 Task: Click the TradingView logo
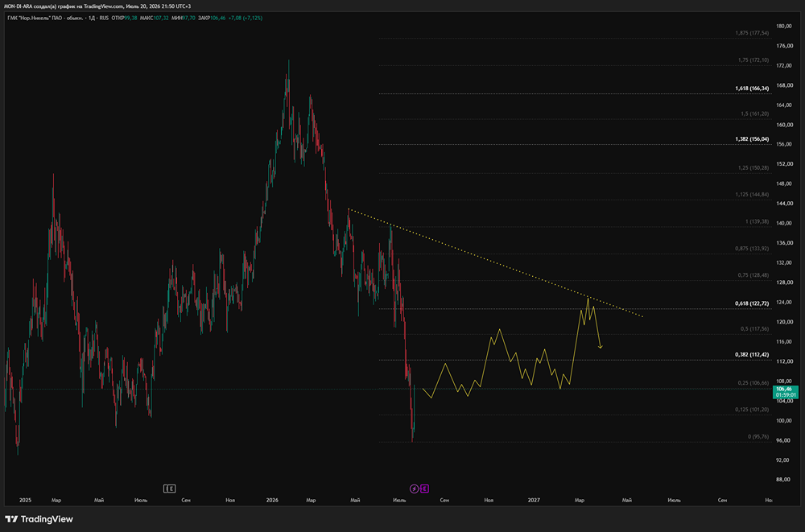coord(39,519)
